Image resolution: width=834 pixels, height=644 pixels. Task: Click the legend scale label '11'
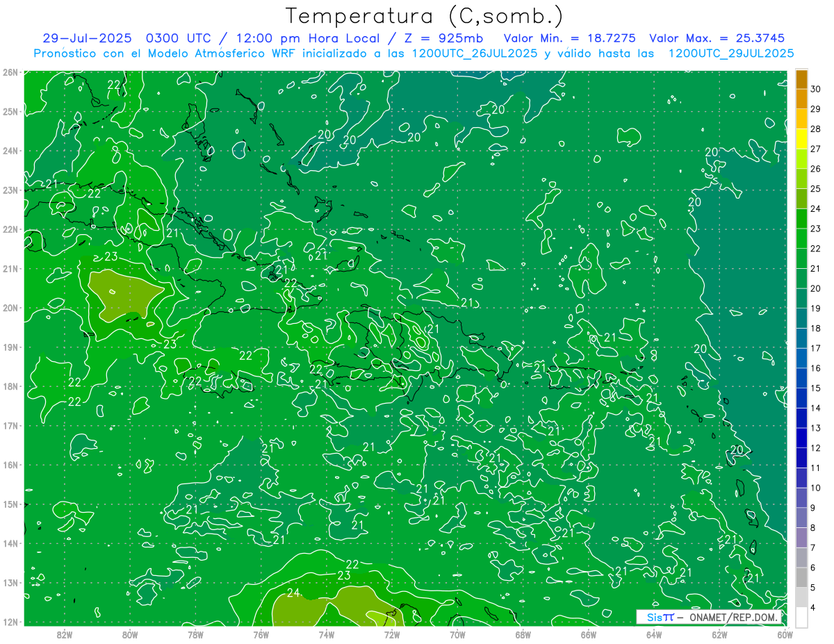pos(815,468)
